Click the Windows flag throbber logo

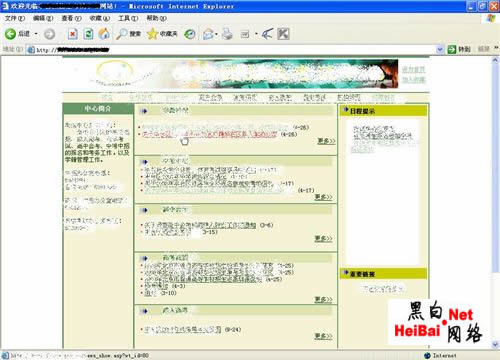pyautogui.click(x=491, y=18)
